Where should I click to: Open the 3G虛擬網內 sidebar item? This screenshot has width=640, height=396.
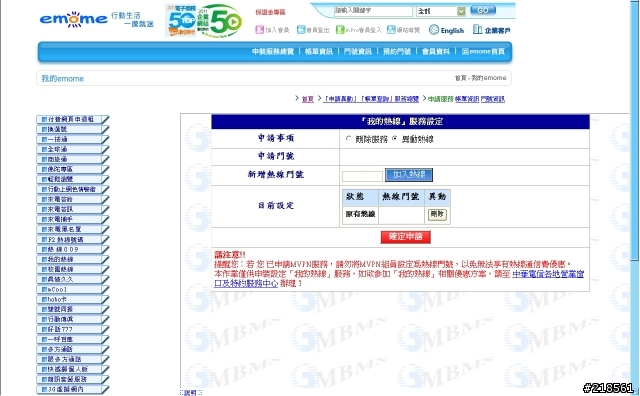click(73, 389)
